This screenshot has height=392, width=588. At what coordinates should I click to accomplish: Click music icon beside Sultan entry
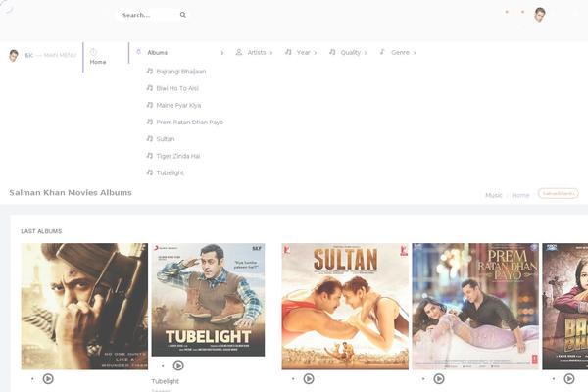click(x=150, y=138)
